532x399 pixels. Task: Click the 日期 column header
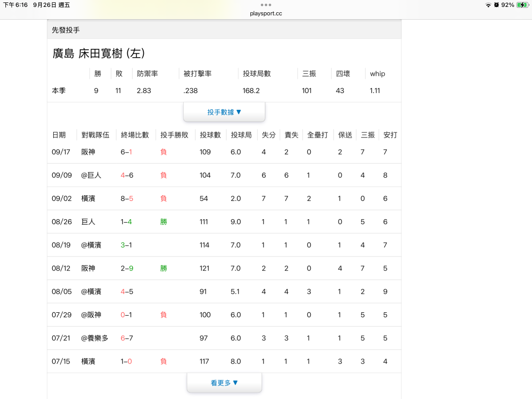(59, 135)
